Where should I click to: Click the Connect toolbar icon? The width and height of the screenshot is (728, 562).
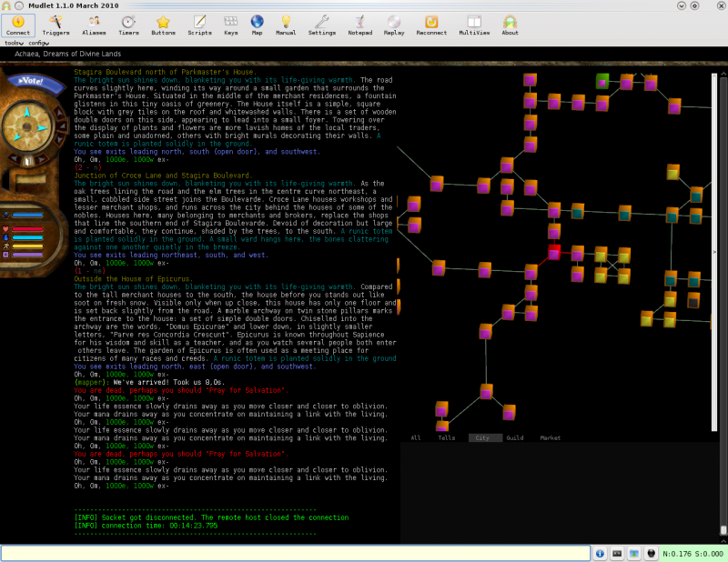[18, 25]
